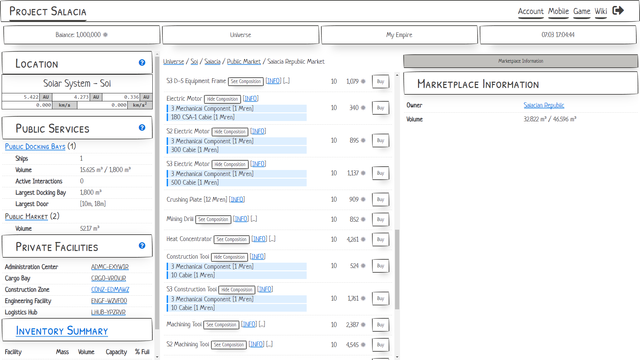
Task: Click the logout icon in the header
Action: [618, 11]
